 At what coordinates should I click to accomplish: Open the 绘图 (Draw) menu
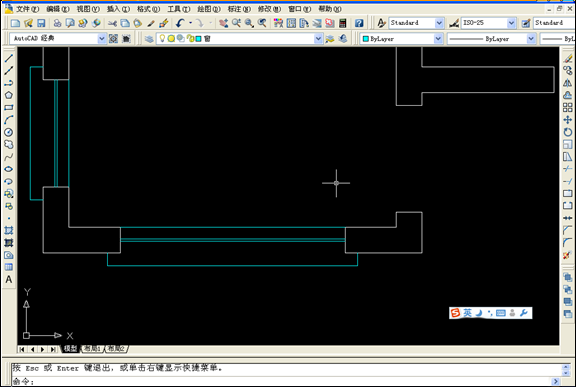click(209, 9)
